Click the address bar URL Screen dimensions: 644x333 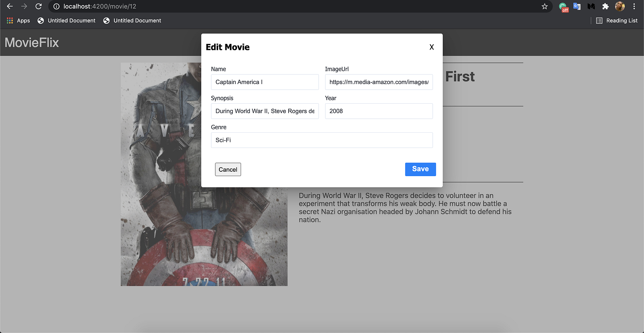(100, 6)
